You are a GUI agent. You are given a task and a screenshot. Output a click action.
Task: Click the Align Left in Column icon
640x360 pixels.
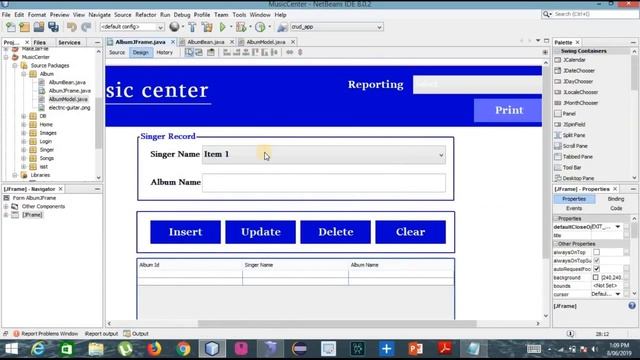227,52
